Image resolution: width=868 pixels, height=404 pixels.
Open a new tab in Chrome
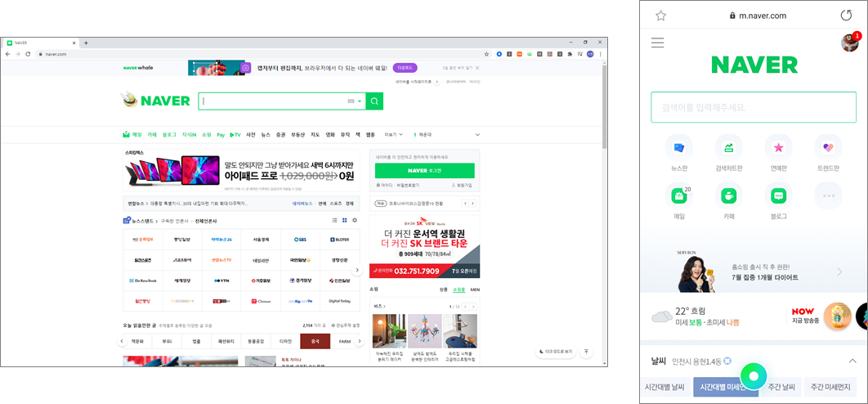tap(86, 43)
